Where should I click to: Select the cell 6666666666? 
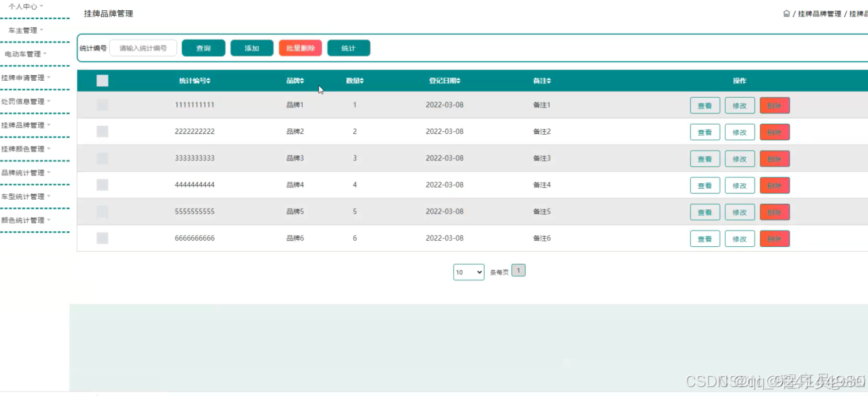click(x=195, y=238)
